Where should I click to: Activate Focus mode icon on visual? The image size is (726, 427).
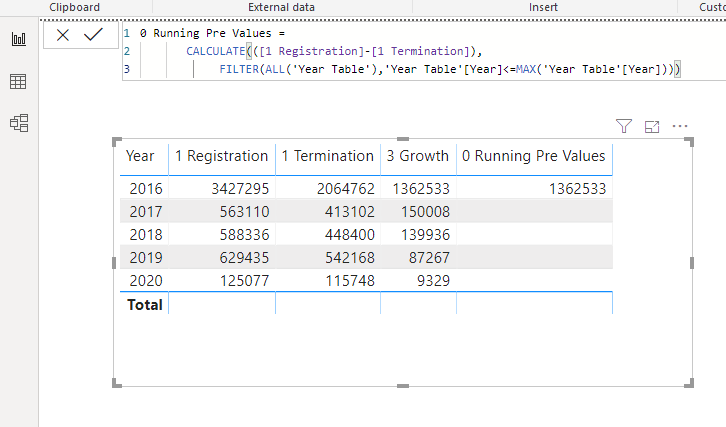tap(652, 126)
